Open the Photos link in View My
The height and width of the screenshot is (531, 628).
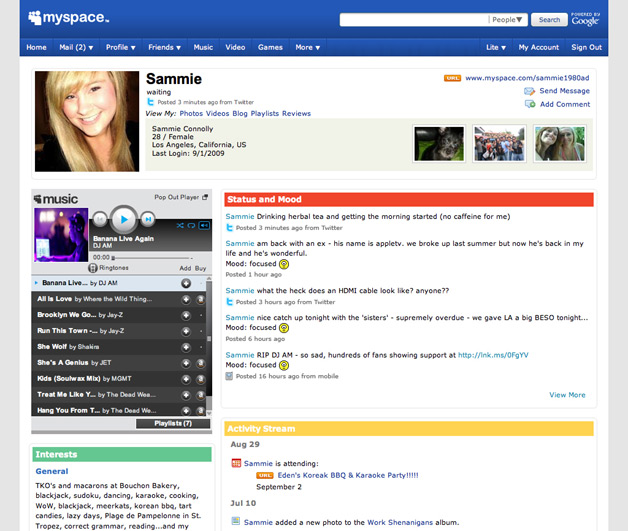point(191,113)
